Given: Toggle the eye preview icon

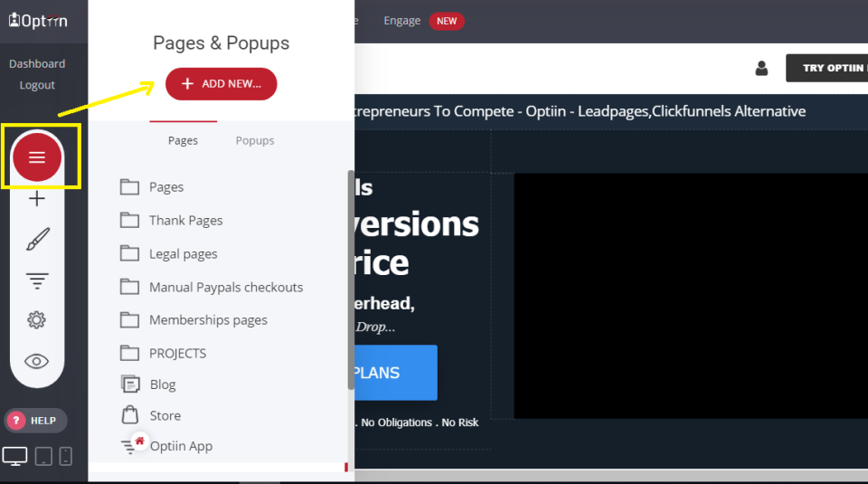Looking at the screenshot, I should click(36, 362).
